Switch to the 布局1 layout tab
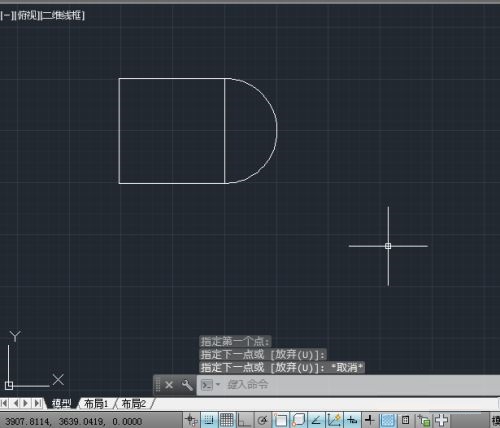This screenshot has height=428, width=500. pos(96,404)
